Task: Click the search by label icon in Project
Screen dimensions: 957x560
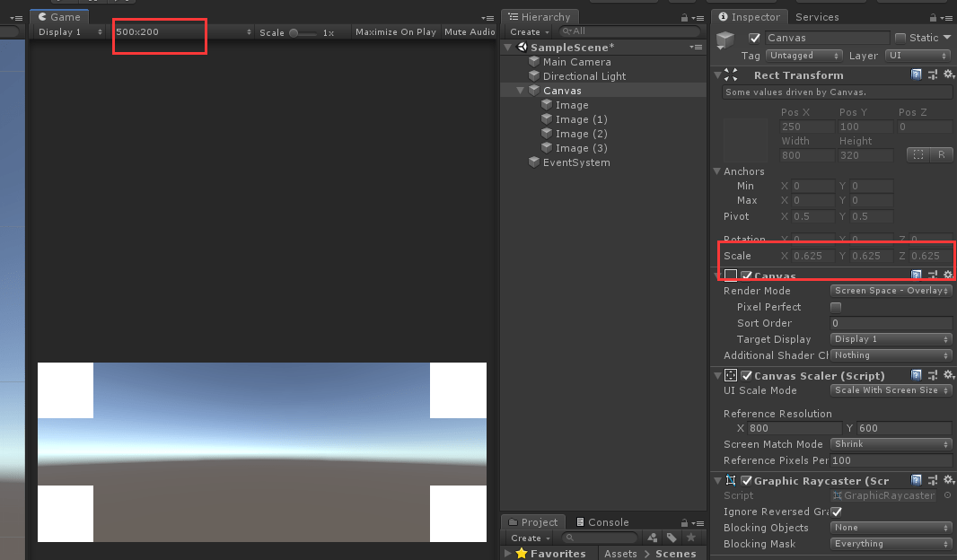Action: pos(672,538)
